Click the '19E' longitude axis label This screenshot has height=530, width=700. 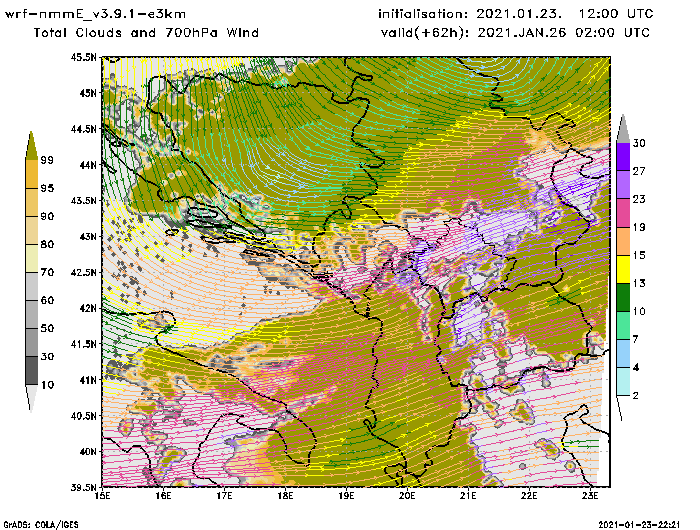pyautogui.click(x=346, y=496)
